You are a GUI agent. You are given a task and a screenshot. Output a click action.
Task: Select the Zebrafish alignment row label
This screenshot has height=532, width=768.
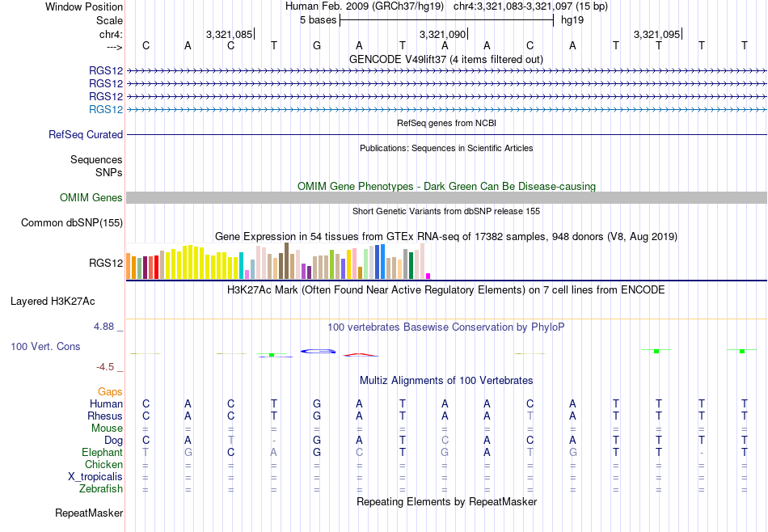click(x=101, y=488)
